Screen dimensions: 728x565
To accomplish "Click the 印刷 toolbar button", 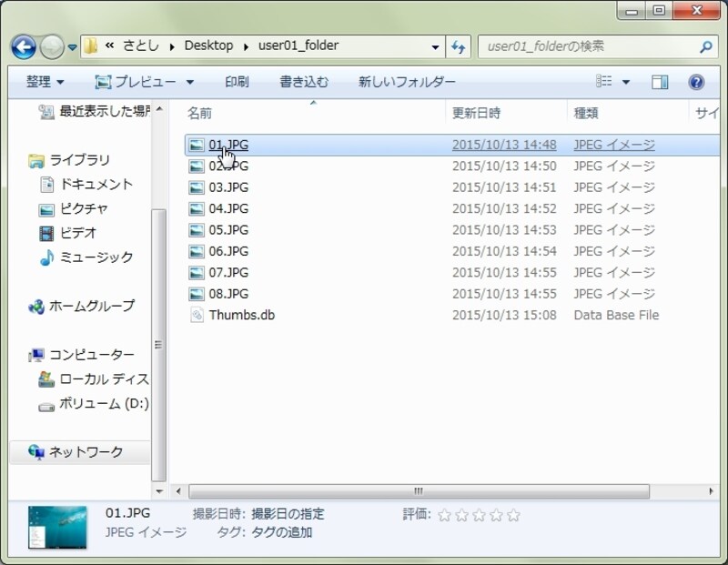I will pyautogui.click(x=237, y=82).
